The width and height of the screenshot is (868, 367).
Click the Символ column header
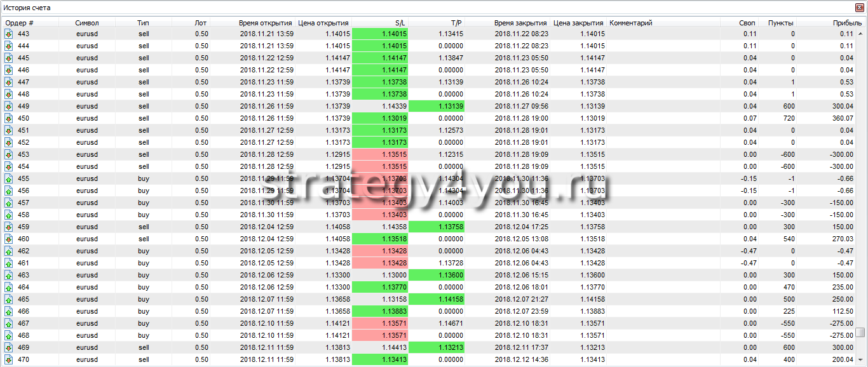(87, 23)
